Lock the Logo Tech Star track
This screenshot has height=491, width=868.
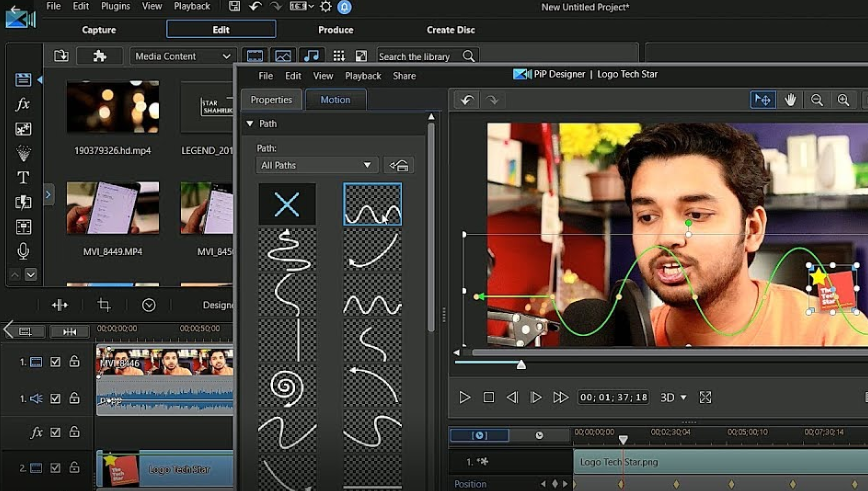pyautogui.click(x=74, y=468)
